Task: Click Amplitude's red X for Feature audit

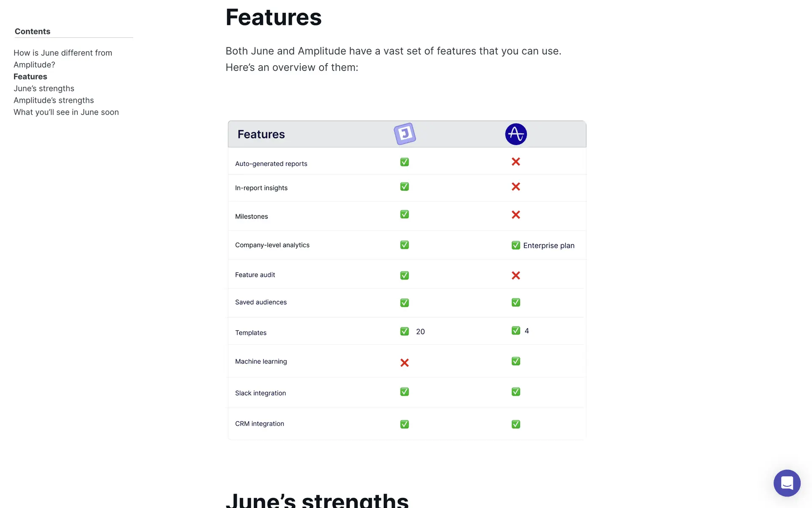Action: click(516, 276)
